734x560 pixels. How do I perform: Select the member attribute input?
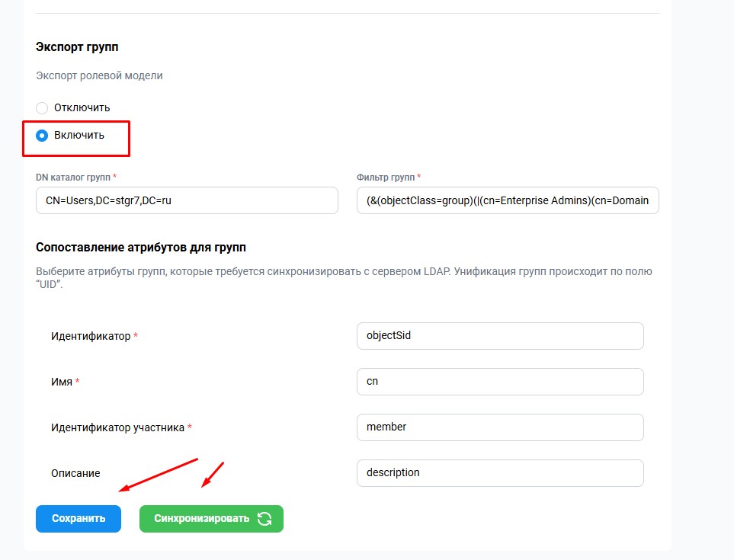click(x=500, y=427)
